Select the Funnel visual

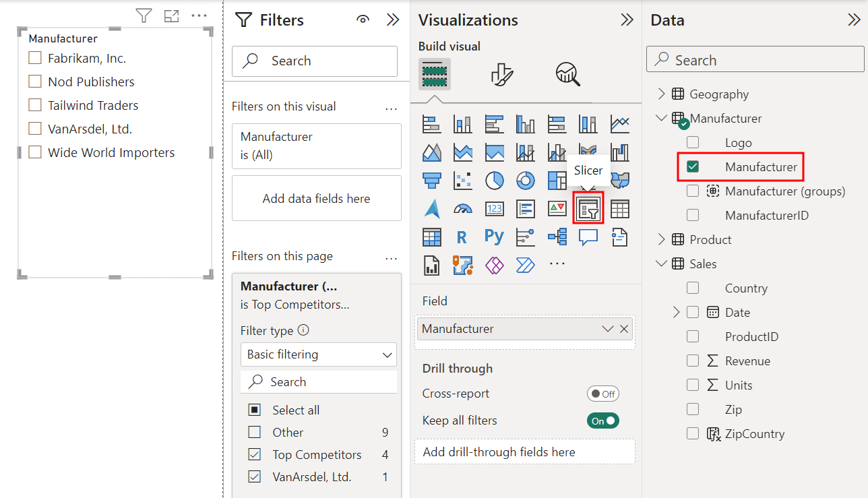(x=431, y=181)
